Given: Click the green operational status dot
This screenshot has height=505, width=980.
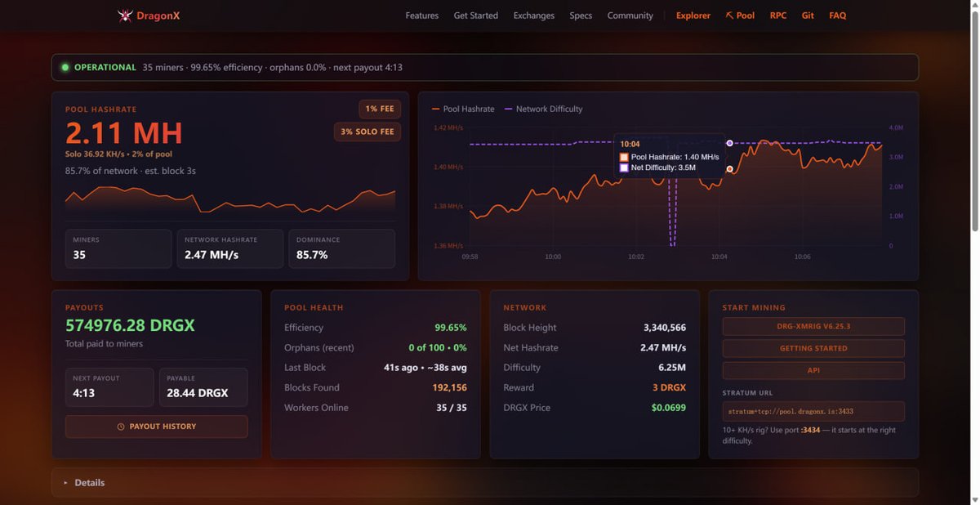Looking at the screenshot, I should (x=65, y=67).
